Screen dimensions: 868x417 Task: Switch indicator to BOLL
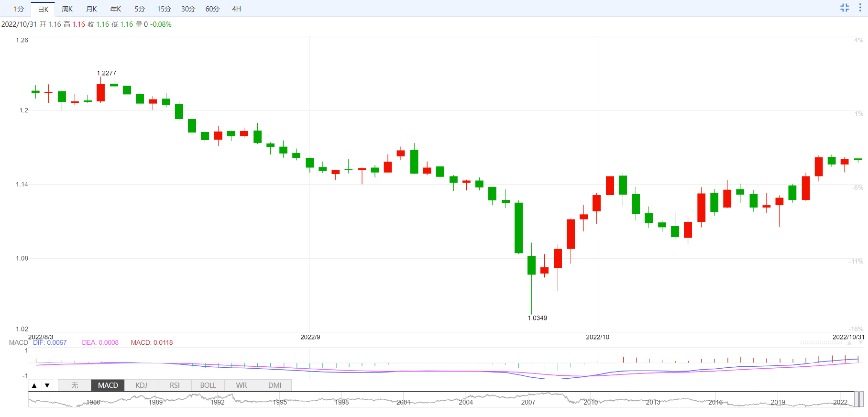[x=208, y=385]
